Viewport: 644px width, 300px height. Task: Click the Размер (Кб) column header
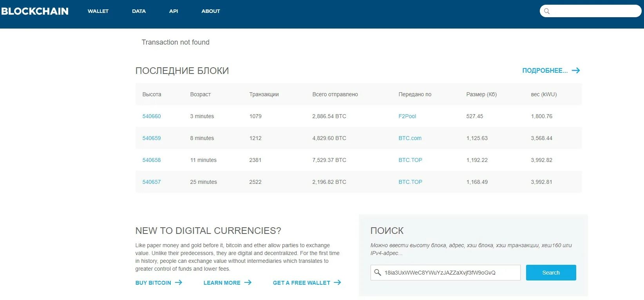click(481, 94)
